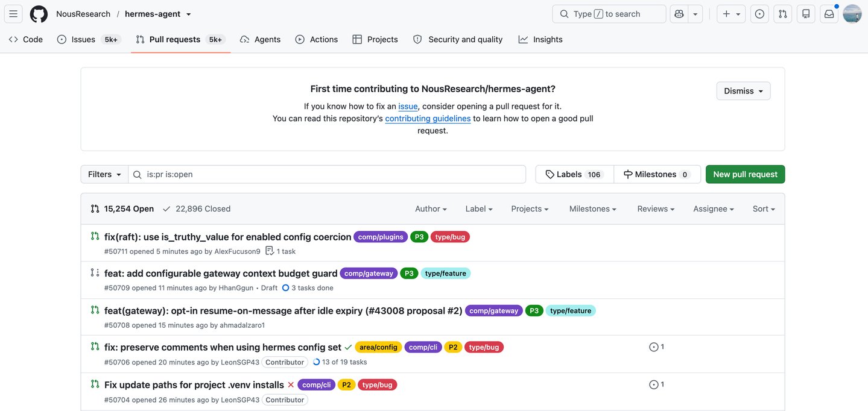Click comp/cli label on .venv installs PR

(317, 384)
